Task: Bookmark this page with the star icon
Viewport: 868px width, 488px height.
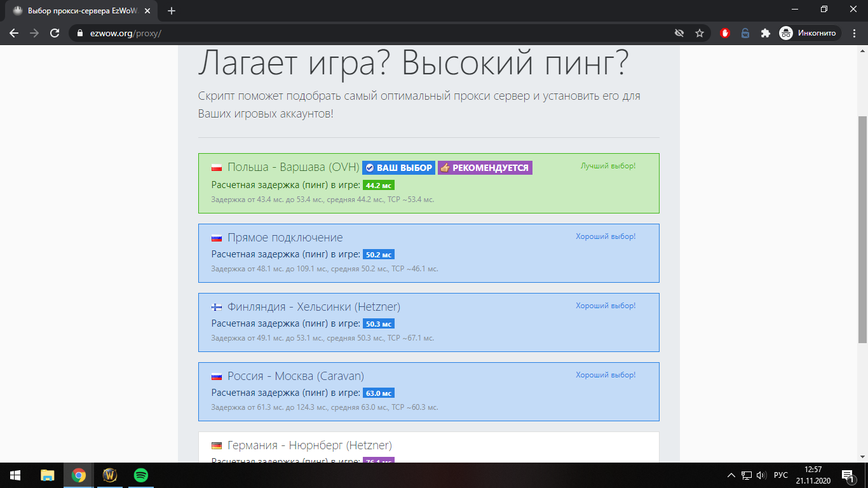Action: [700, 33]
